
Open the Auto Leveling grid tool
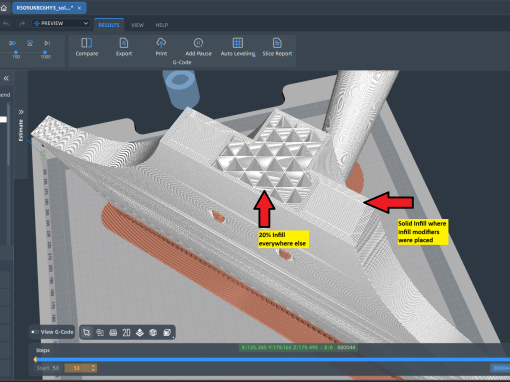coord(238,47)
